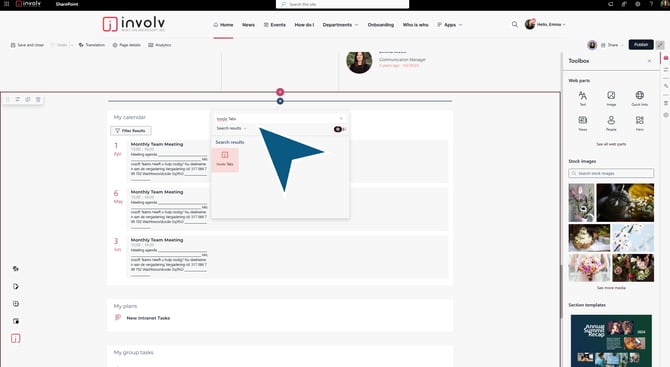Click See all web parts link
The width and height of the screenshot is (670, 367).
(611, 144)
